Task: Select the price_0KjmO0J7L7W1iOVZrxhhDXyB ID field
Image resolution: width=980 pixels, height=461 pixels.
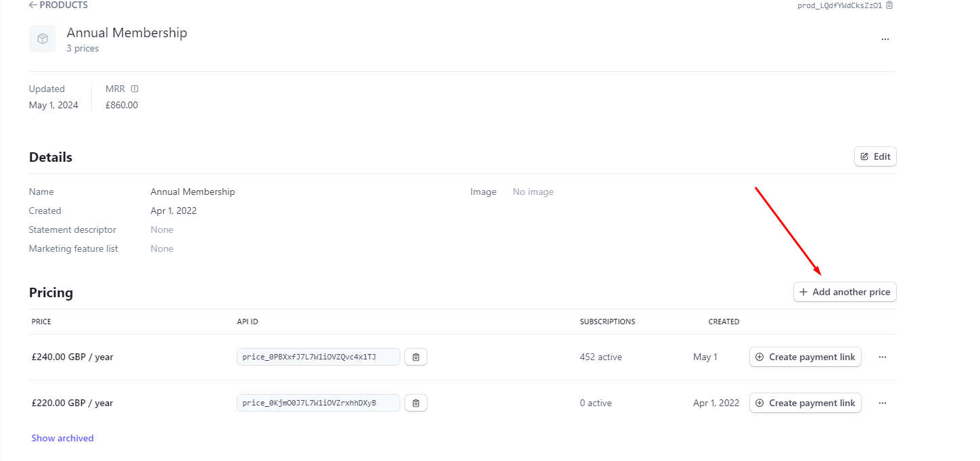Action: click(x=318, y=403)
